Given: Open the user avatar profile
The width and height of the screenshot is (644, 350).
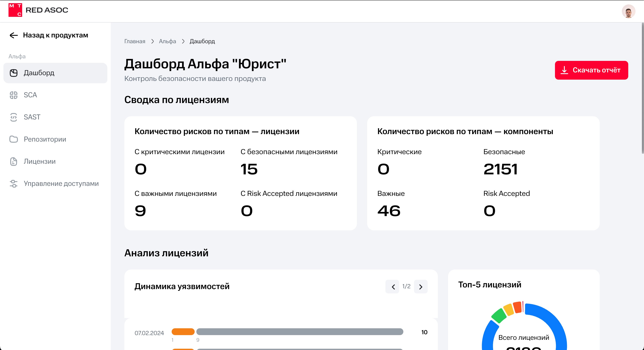Looking at the screenshot, I should click(x=628, y=11).
